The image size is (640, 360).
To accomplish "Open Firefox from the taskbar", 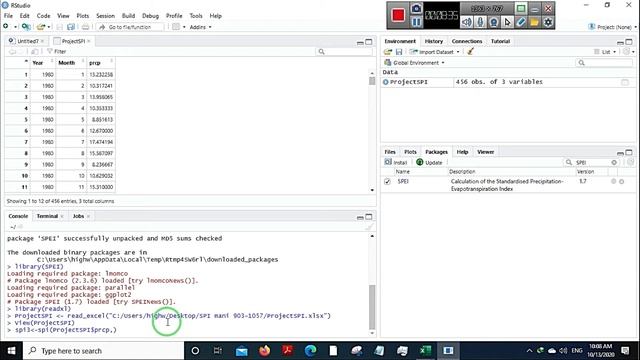I will click(264, 351).
